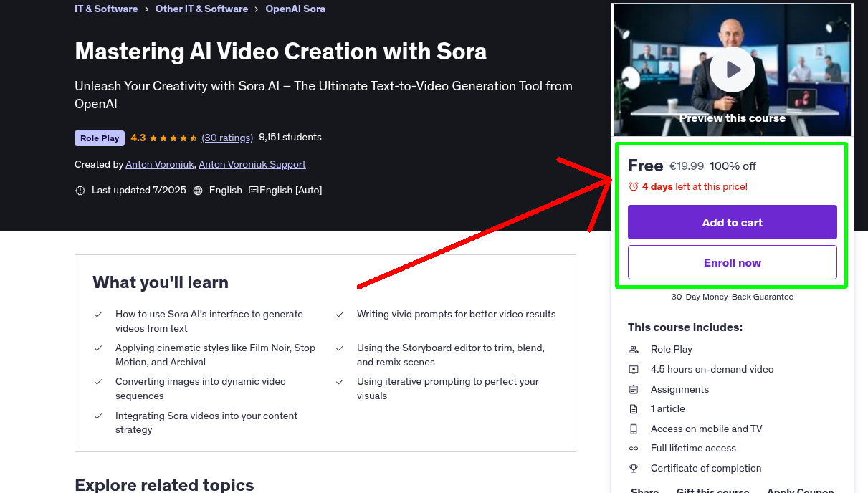Click the last updated clock icon

80,191
